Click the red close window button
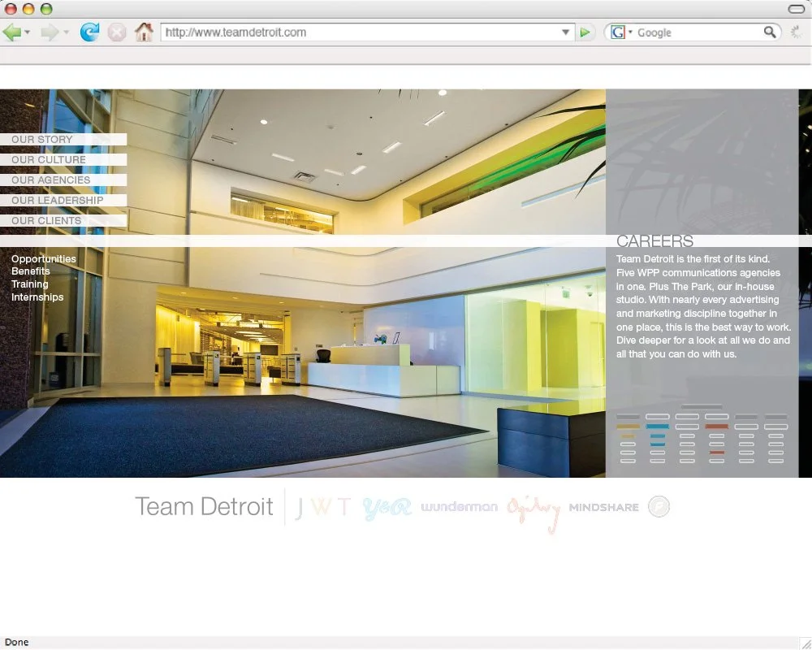 11,9
